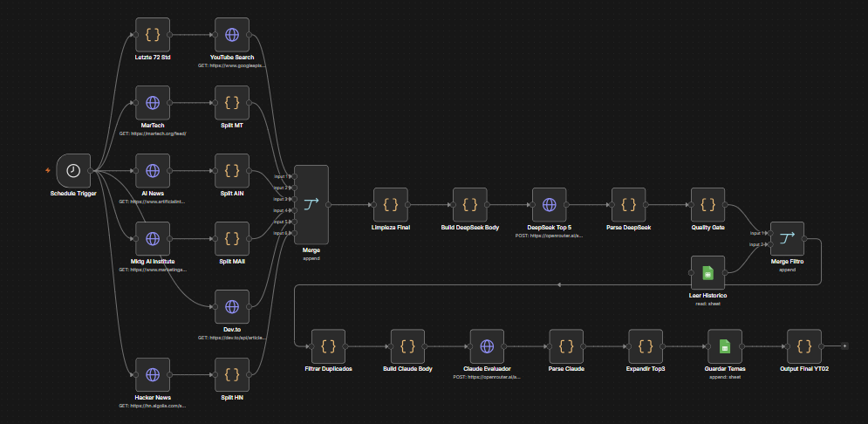Open the Split MT code node
This screenshot has width=868, height=424.
232,102
